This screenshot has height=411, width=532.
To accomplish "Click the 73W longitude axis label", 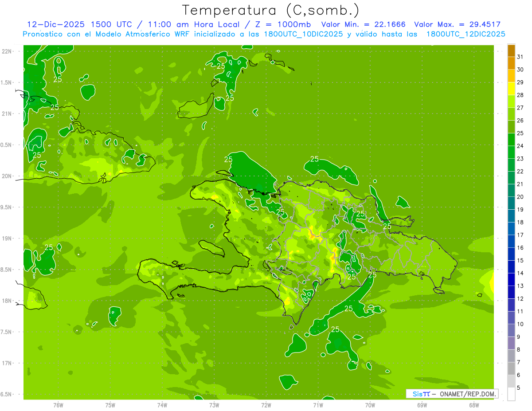I will tap(214, 405).
